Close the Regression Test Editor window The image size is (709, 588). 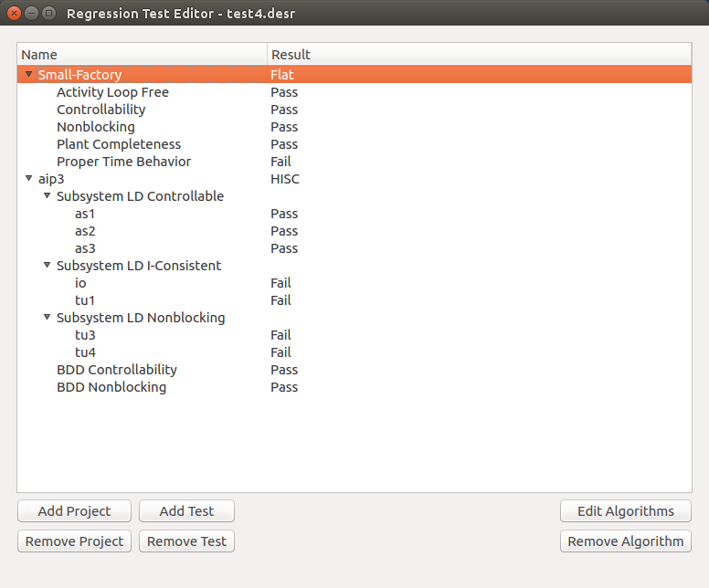(14, 14)
